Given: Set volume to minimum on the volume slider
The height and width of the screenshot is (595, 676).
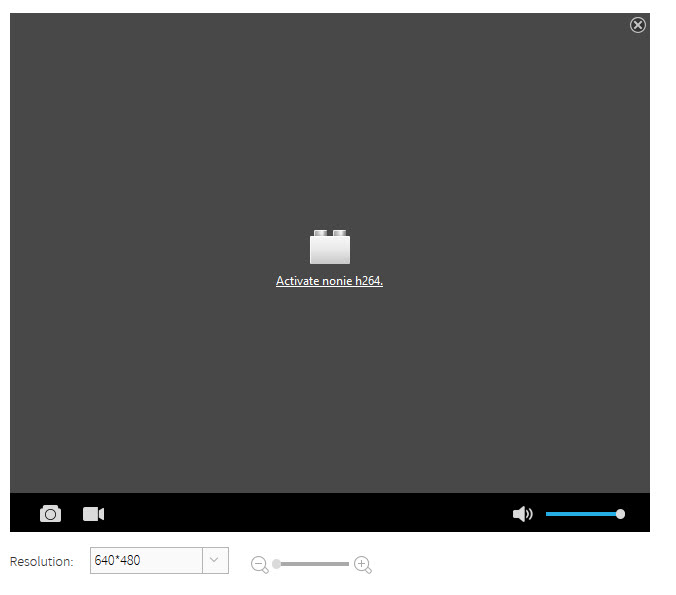Looking at the screenshot, I should [x=547, y=514].
